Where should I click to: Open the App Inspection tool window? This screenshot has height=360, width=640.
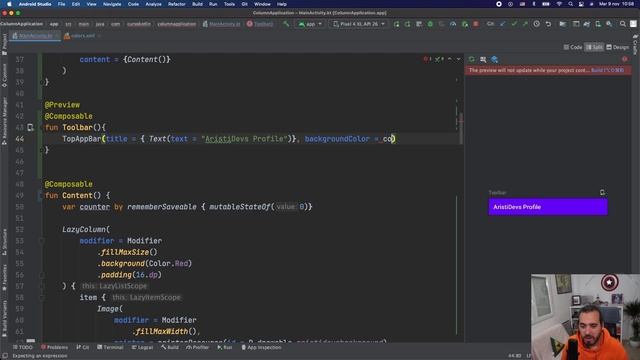[x=261, y=347]
